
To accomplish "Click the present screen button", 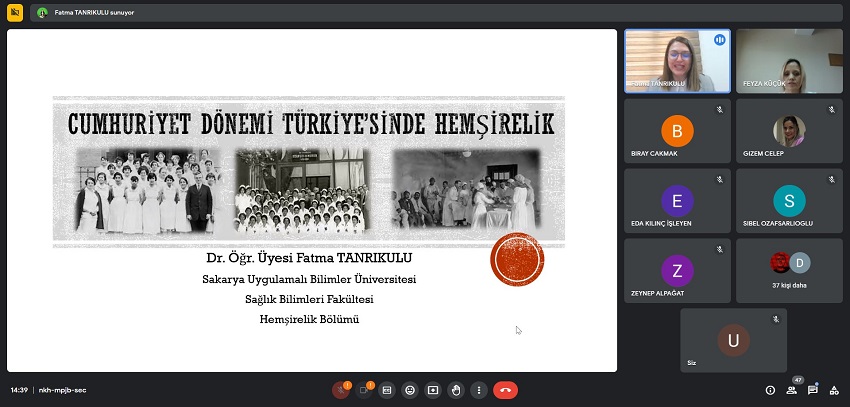I will click(x=433, y=390).
